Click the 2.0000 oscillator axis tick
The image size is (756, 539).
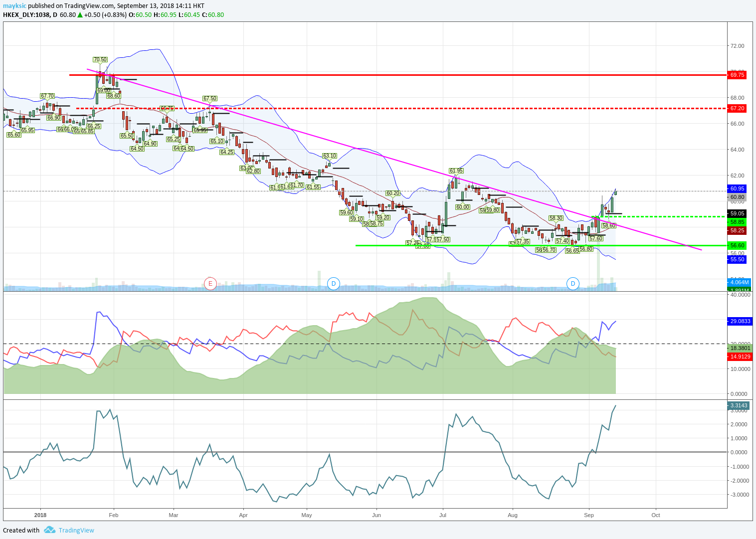739,424
